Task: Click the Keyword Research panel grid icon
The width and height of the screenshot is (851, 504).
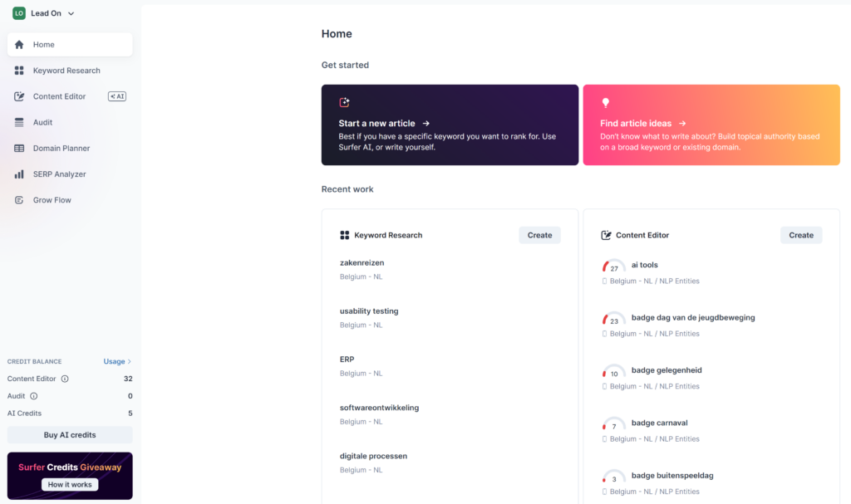Action: coord(345,235)
